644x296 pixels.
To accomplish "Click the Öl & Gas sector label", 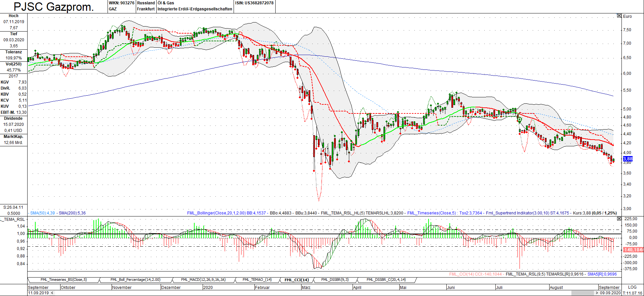I will (166, 3).
